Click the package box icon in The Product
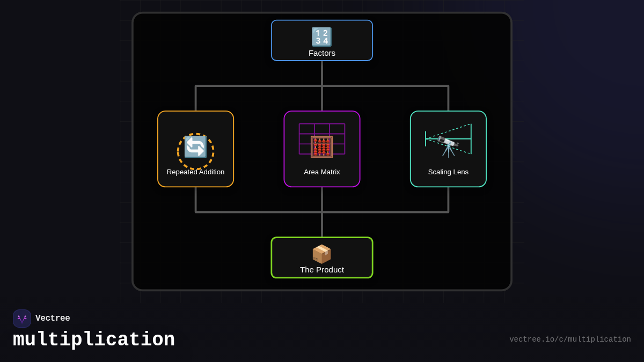Image resolution: width=644 pixels, height=362 pixels. click(321, 254)
